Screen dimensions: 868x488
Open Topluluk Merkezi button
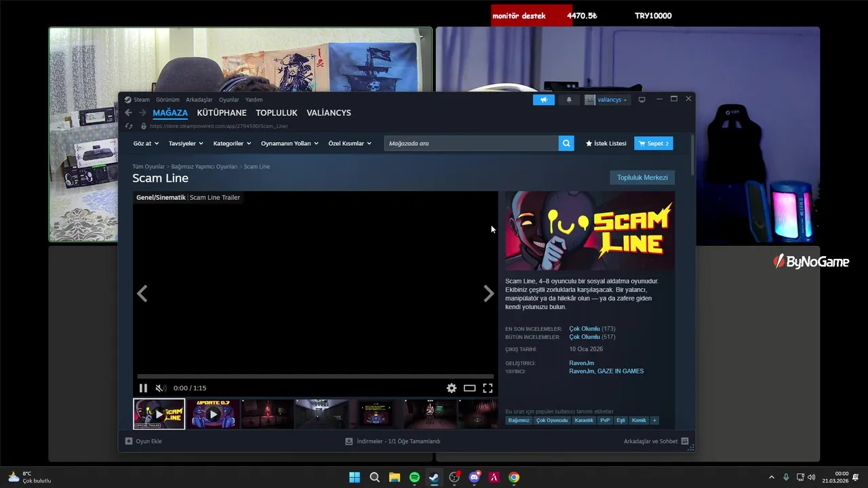[642, 178]
